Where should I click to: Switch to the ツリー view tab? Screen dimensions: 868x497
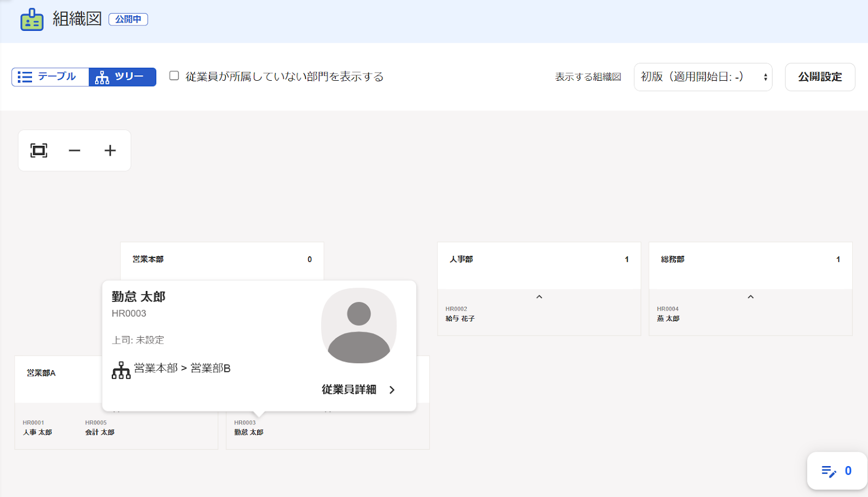[123, 77]
